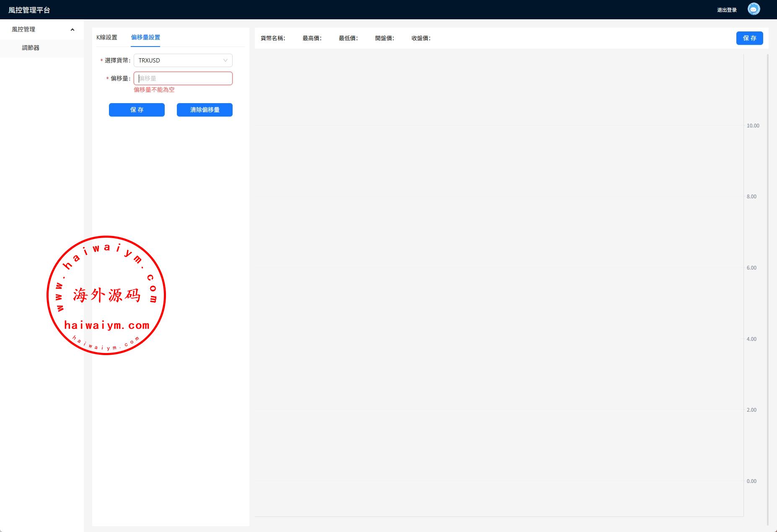Click the 貨幣名稱 label

[x=273, y=38]
